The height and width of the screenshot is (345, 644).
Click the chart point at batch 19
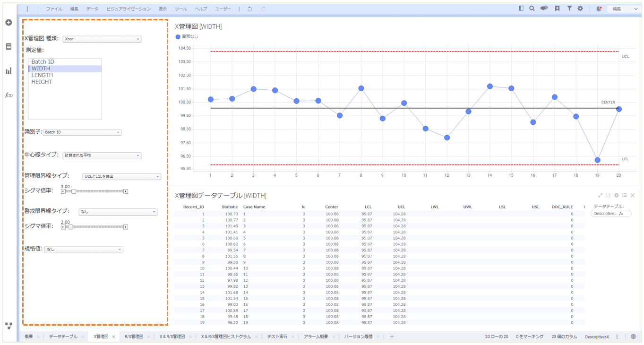click(x=597, y=160)
